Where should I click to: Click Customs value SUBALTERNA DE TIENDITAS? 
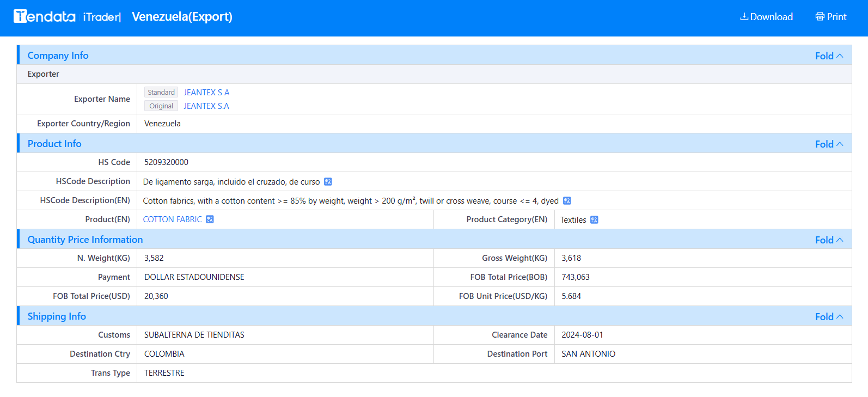click(x=194, y=335)
